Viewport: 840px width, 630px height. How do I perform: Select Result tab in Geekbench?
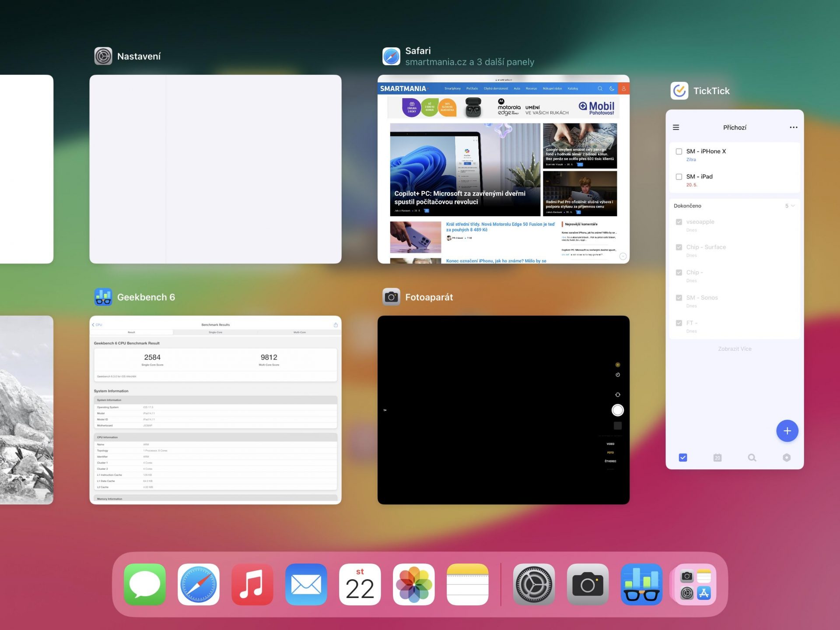pyautogui.click(x=131, y=332)
